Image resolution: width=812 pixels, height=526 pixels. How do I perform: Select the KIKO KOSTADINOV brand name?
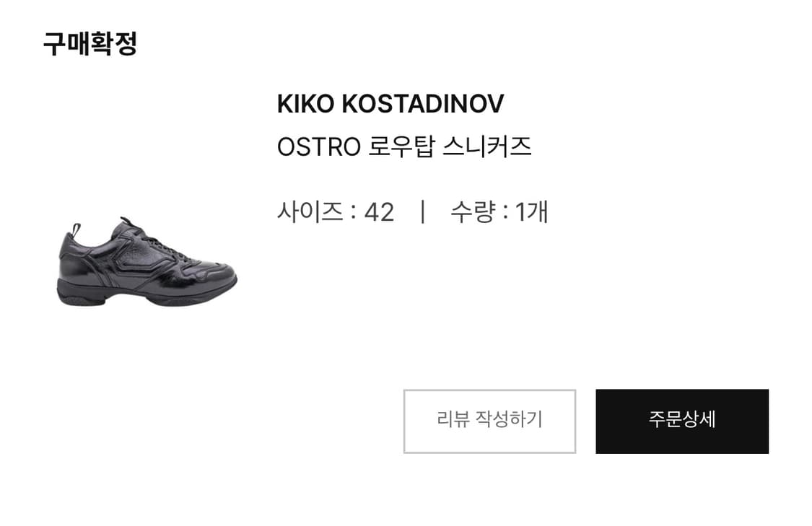390,104
